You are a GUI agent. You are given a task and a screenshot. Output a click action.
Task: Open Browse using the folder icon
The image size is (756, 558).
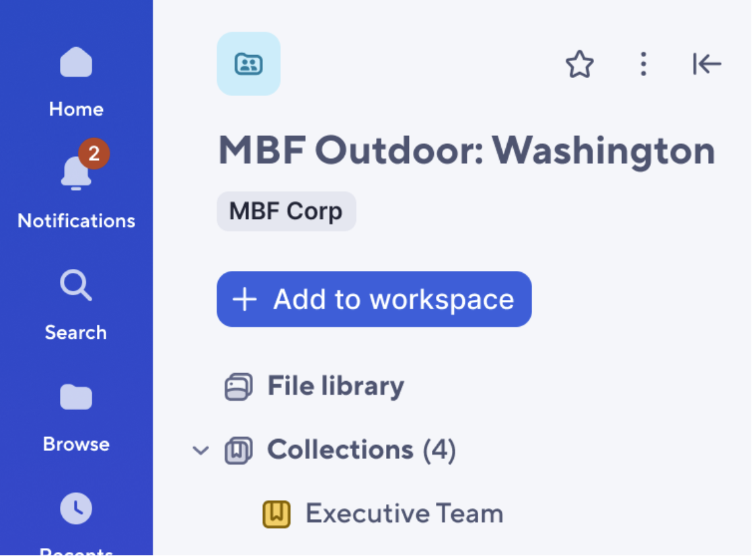pyautogui.click(x=76, y=397)
